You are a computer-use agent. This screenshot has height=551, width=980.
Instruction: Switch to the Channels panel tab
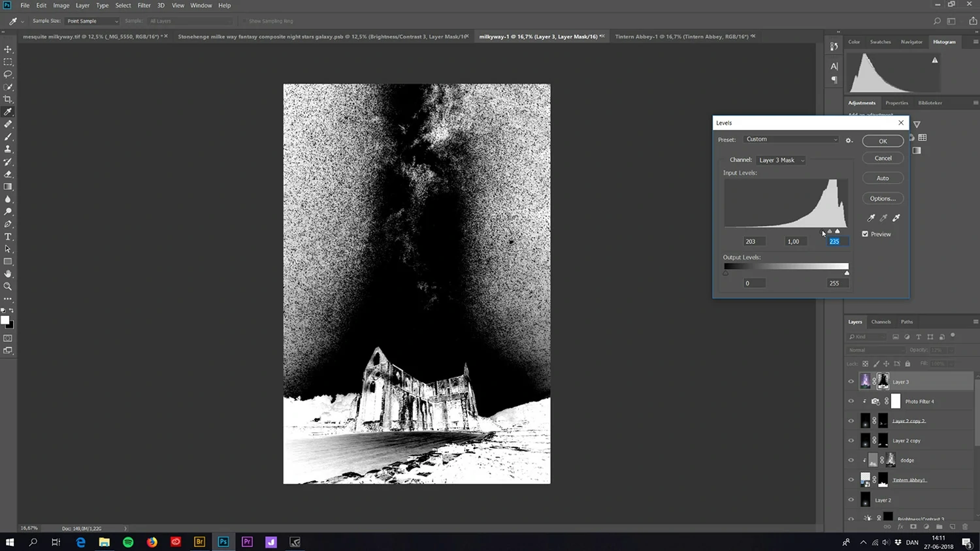(881, 322)
